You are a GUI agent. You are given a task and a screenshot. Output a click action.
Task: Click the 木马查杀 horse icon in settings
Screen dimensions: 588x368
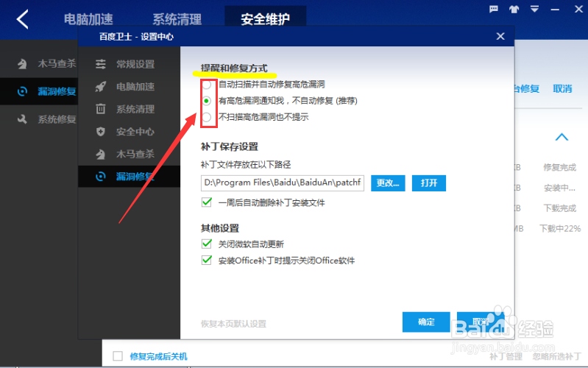click(101, 154)
